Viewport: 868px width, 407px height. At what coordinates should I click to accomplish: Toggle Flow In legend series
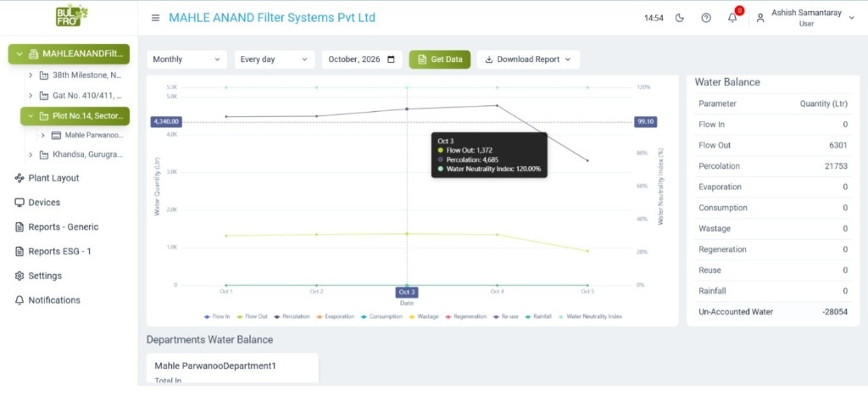pos(217,316)
